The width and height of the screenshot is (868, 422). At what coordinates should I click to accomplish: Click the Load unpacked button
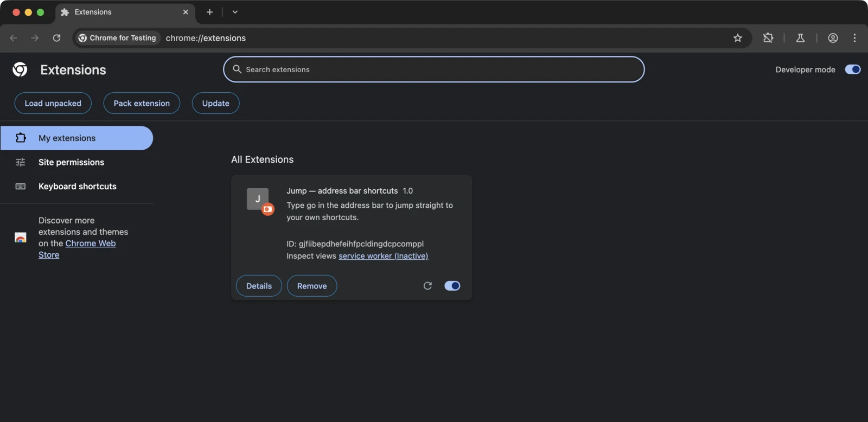pyautogui.click(x=53, y=103)
